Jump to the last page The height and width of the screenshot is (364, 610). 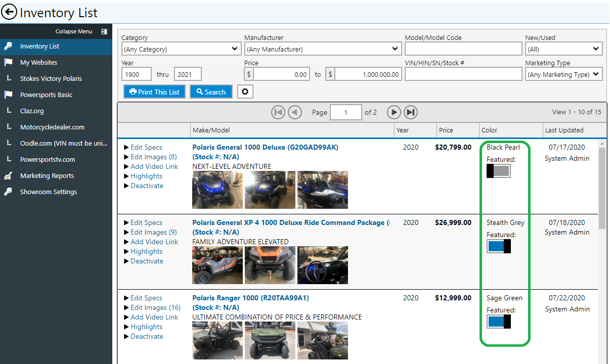(x=411, y=112)
